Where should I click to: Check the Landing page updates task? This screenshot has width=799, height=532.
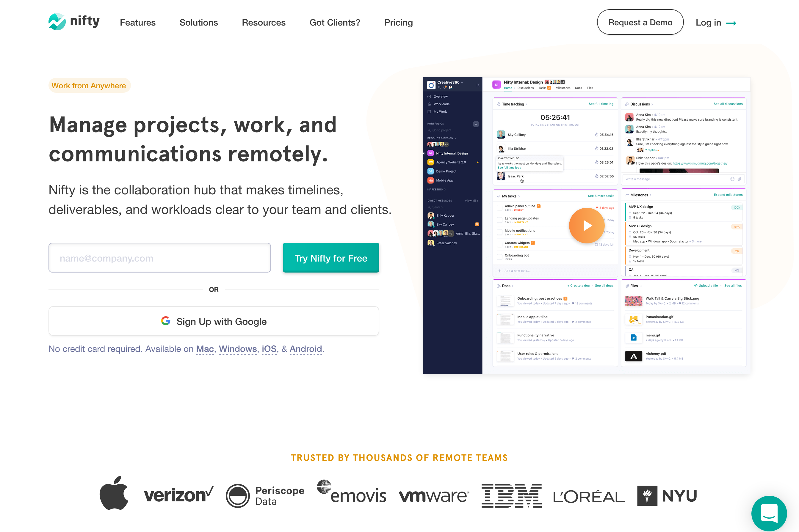click(499, 220)
